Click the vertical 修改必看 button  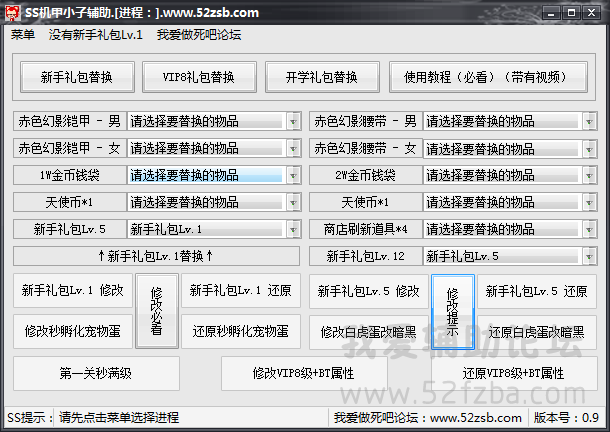coord(157,311)
